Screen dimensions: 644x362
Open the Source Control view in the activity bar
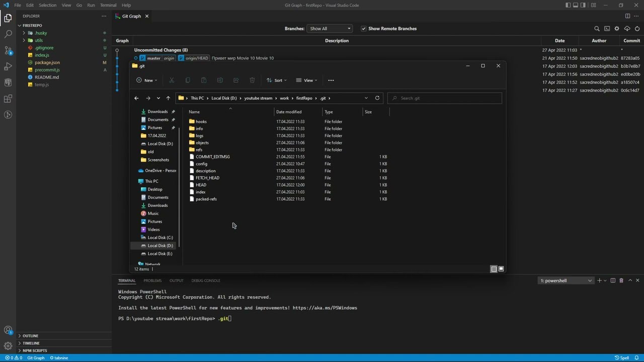click(8, 50)
